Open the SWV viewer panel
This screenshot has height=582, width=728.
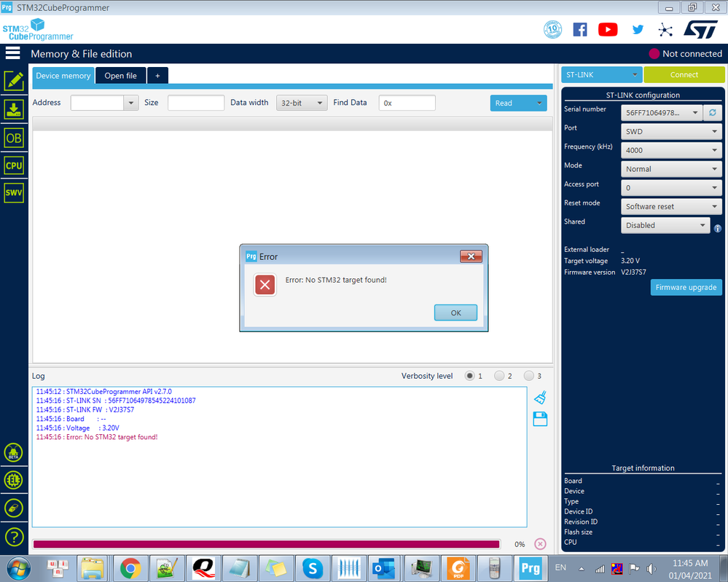click(x=14, y=192)
